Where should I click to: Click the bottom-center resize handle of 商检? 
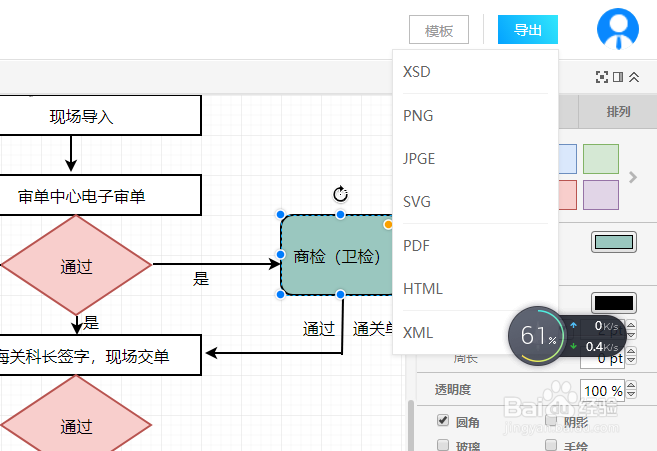pos(340,294)
